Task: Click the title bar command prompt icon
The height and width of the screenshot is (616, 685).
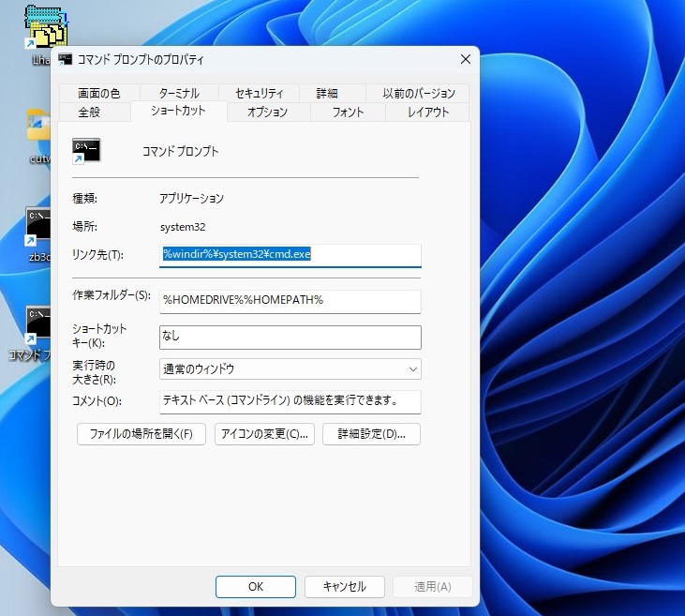Action: tap(66, 59)
